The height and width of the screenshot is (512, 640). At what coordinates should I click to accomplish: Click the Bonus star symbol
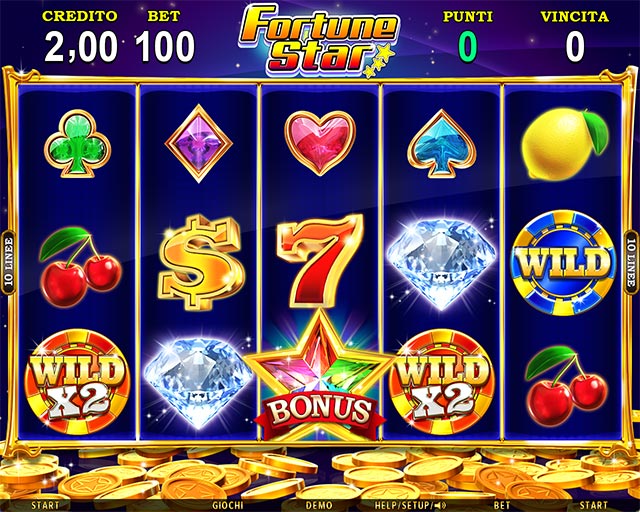click(x=320, y=376)
